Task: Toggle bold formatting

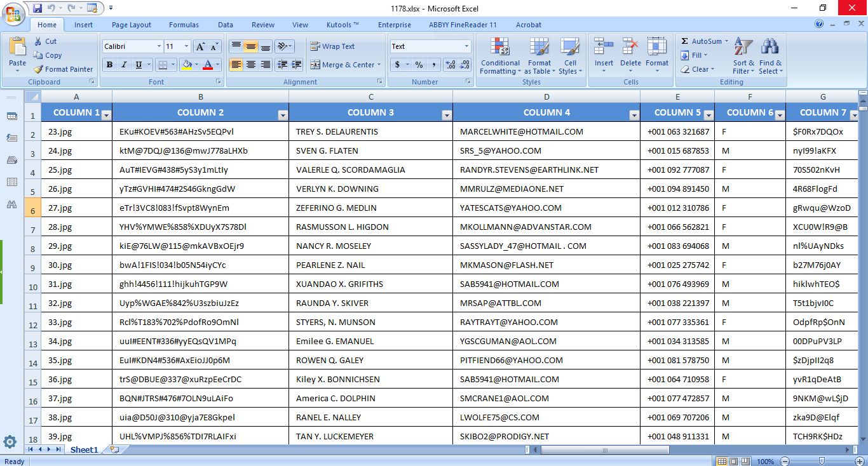Action: click(109, 65)
